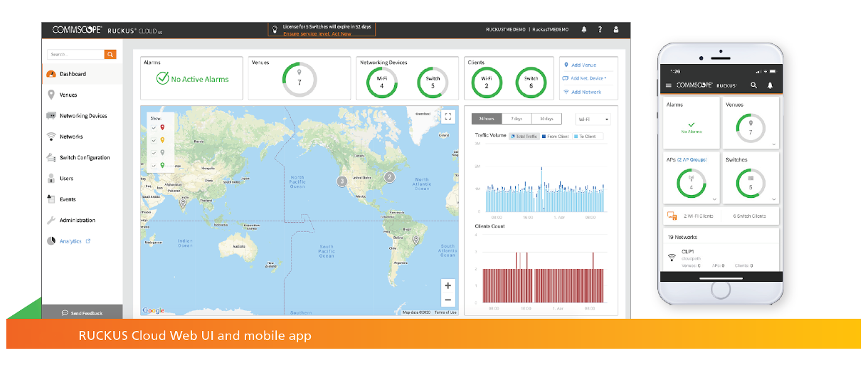Screen dimensions: 868x370
Task: Tap the Alarms card in mobile app
Action: 691,122
